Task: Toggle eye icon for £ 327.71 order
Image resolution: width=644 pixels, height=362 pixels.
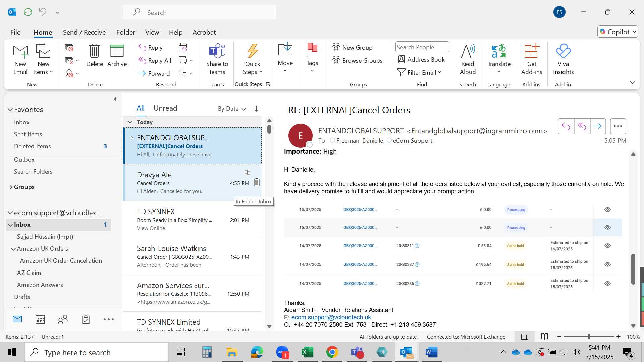Action: 607,284
